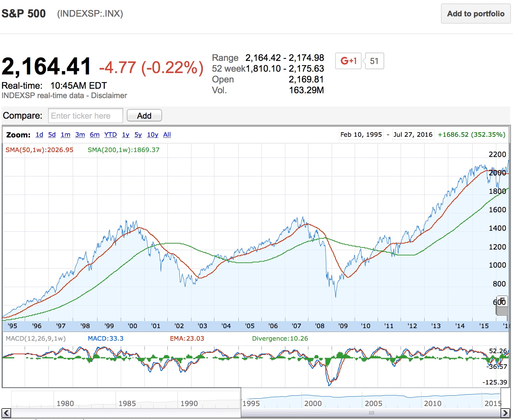Click 1985 in the overview timeline
Image resolution: width=513 pixels, height=420 pixels.
coord(127,403)
